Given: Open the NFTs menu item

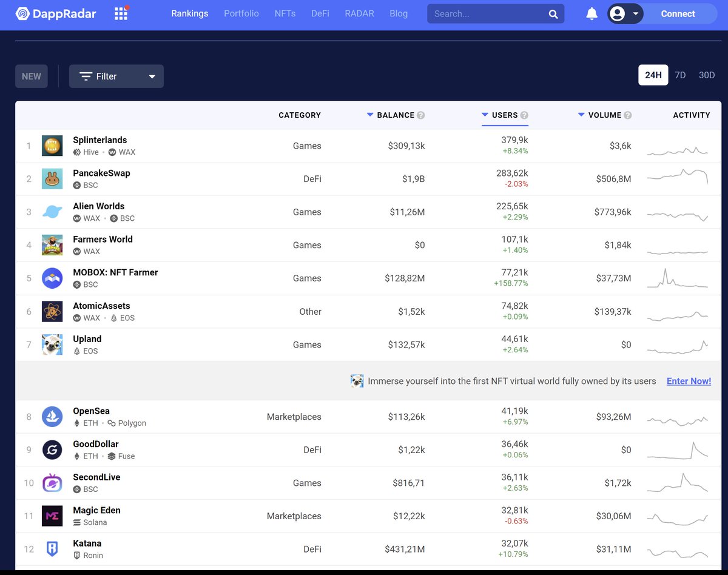Looking at the screenshot, I should click(285, 13).
